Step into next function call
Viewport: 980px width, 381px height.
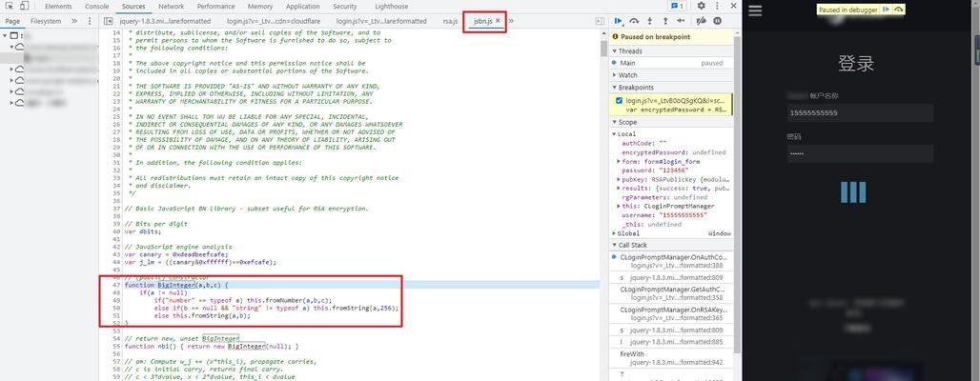(x=650, y=21)
